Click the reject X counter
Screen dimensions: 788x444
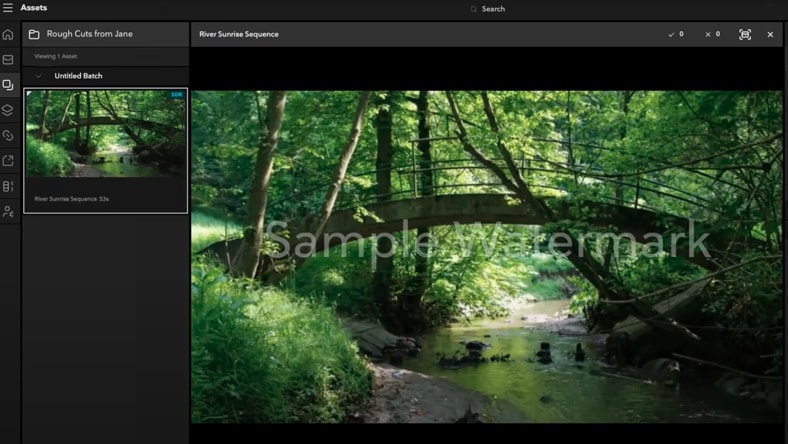tap(712, 34)
